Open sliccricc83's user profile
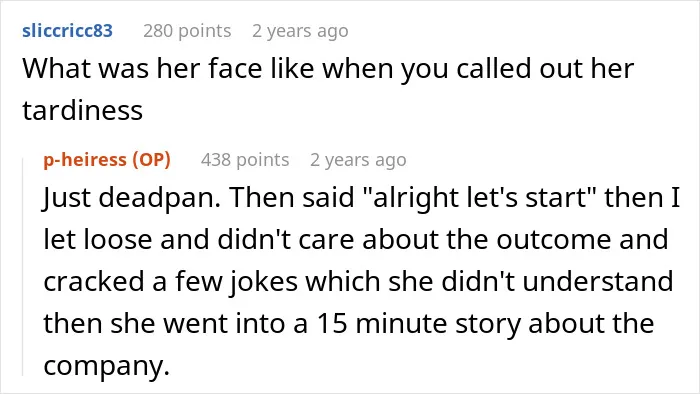Screen dimensions: 700x394 click(x=67, y=31)
